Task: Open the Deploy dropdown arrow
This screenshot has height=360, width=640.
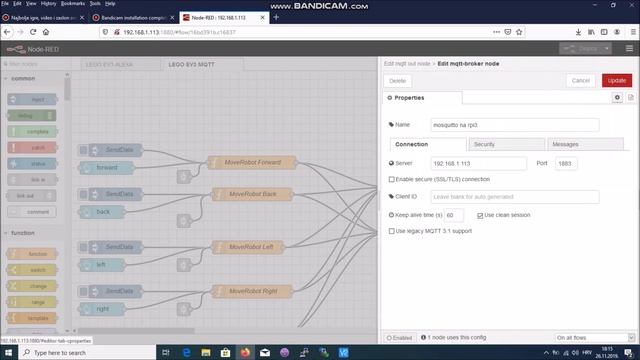Action: click(x=607, y=49)
